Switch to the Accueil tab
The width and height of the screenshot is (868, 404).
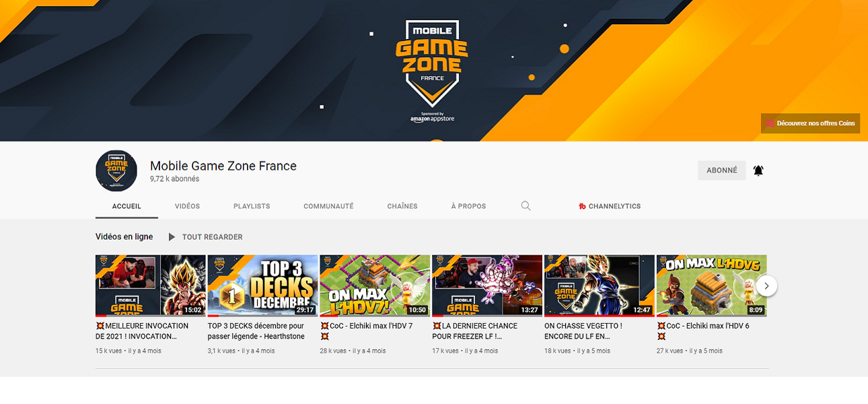126,206
